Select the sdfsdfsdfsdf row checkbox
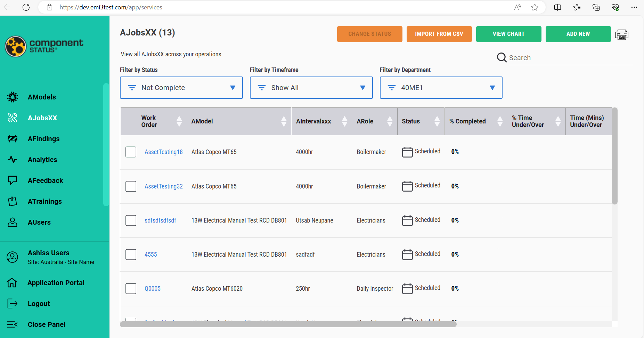The height and width of the screenshot is (338, 644). tap(131, 220)
